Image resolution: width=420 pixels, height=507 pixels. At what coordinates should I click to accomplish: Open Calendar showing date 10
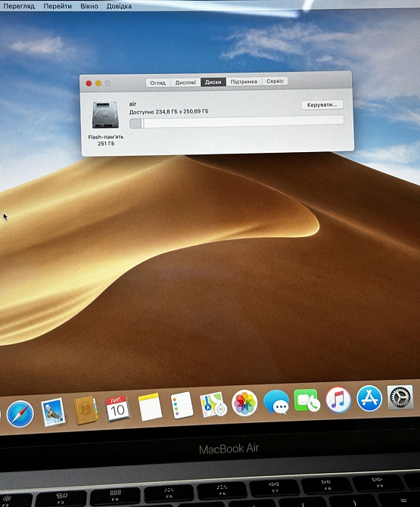[x=118, y=409]
